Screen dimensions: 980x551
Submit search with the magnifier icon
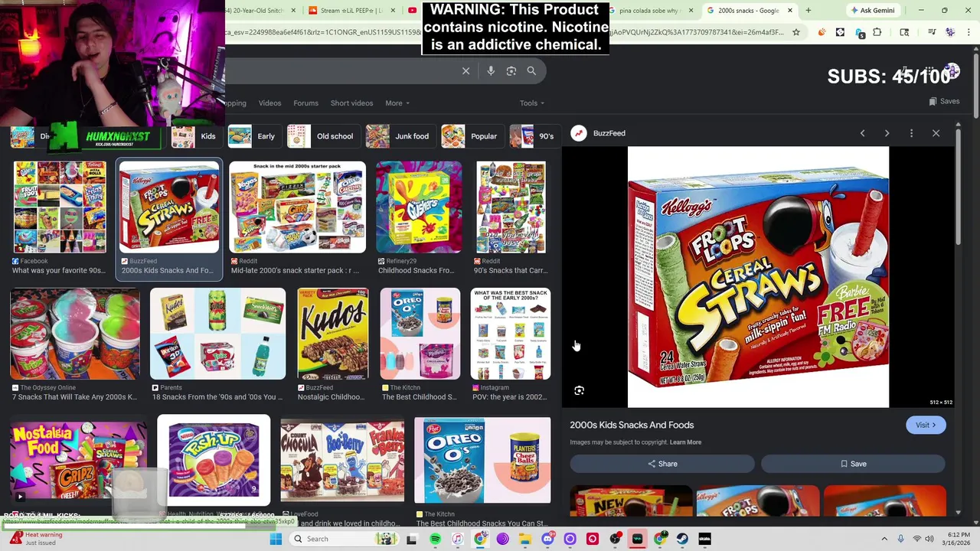(531, 70)
